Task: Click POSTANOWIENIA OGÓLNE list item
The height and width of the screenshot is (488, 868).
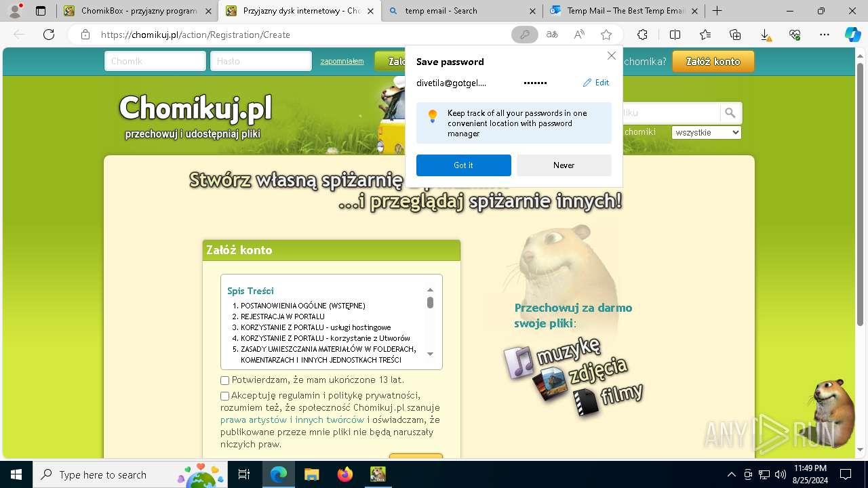Action: point(303,306)
